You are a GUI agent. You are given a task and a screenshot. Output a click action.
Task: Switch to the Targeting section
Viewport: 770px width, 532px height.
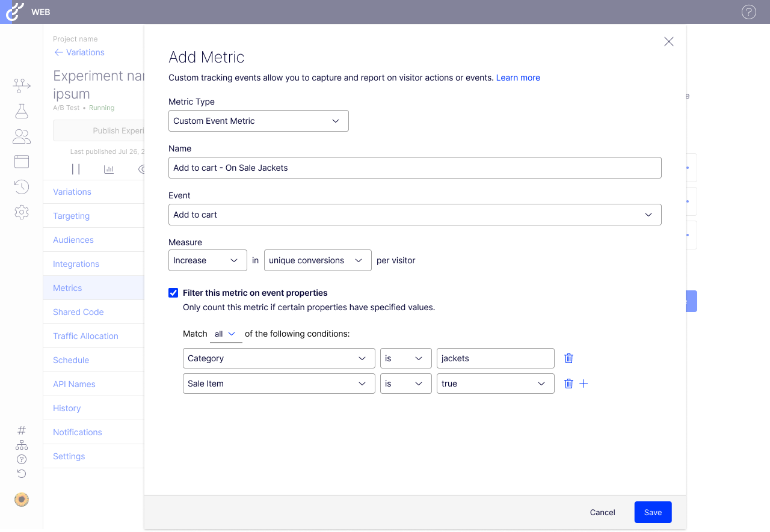click(71, 215)
